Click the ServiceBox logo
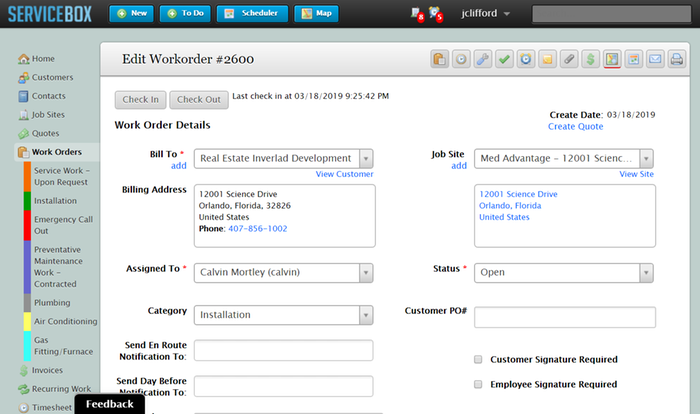The image size is (700, 414). [x=50, y=14]
